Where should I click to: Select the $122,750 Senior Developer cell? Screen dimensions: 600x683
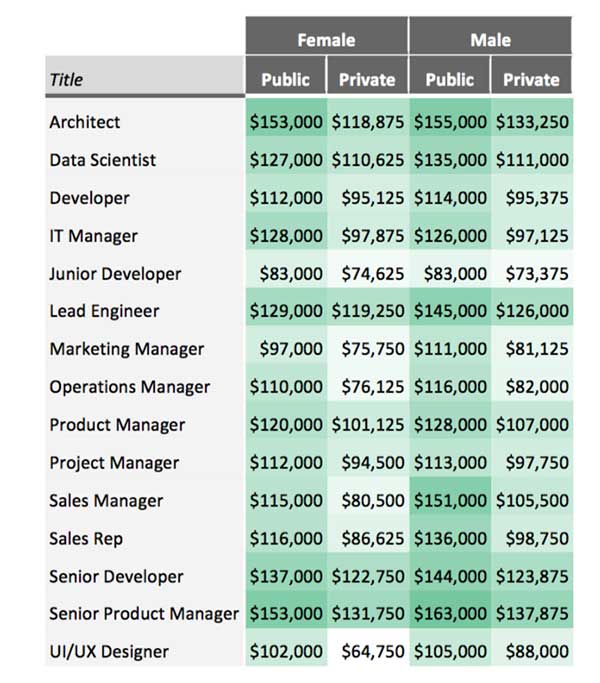click(368, 577)
